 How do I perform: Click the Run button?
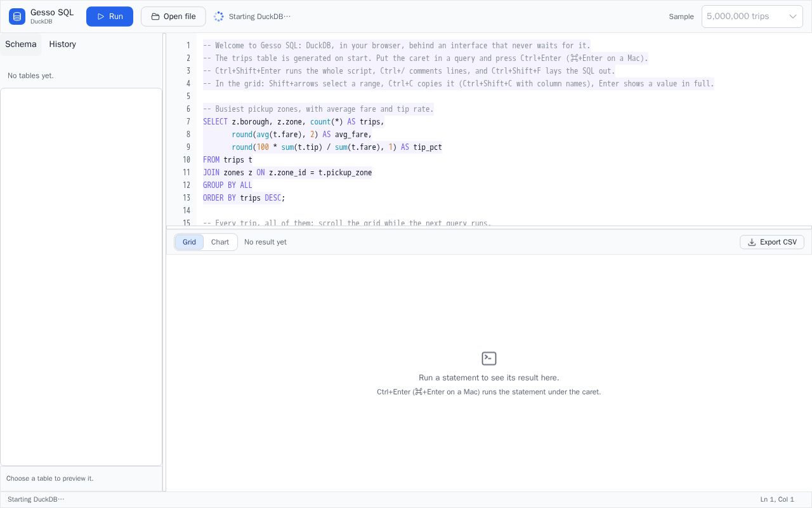pos(110,17)
